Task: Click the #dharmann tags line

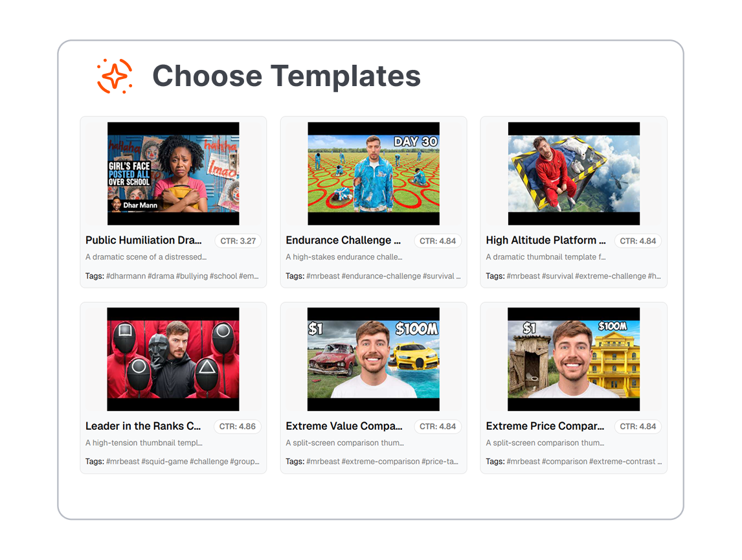Action: click(x=172, y=276)
